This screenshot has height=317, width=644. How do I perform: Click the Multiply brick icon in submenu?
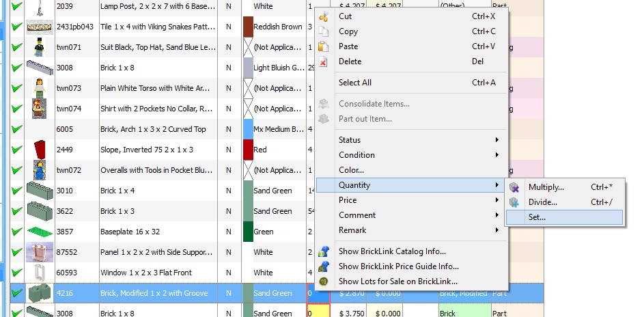[514, 187]
